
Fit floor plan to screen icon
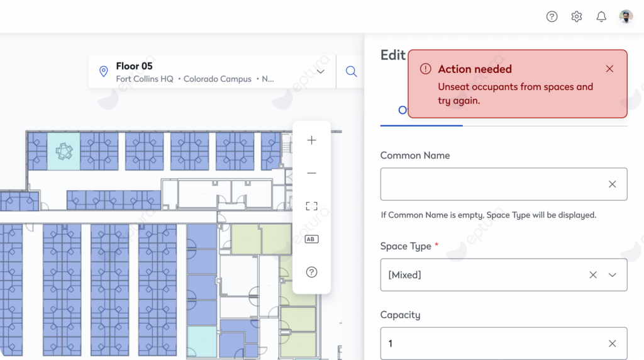(311, 206)
